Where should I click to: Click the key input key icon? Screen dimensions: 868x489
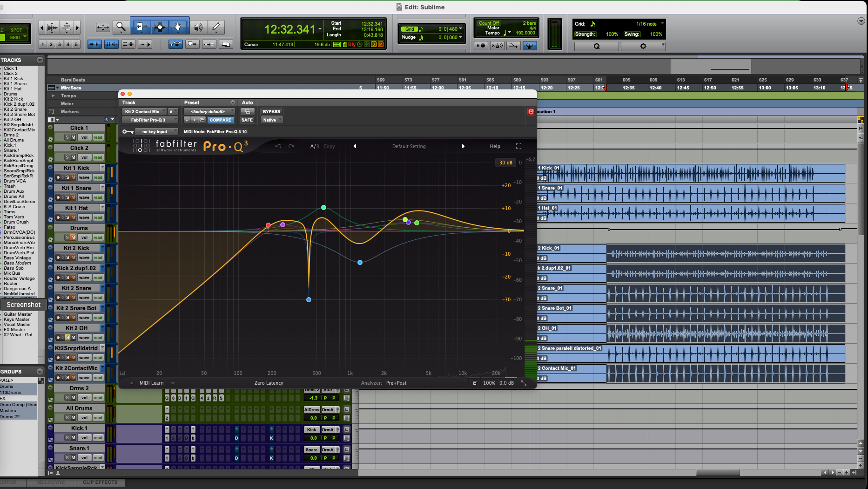[x=128, y=132]
